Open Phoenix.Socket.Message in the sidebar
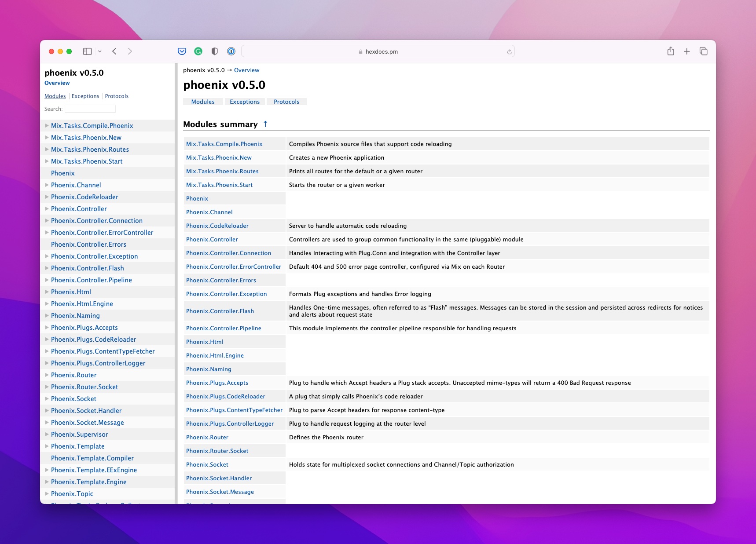 click(x=88, y=423)
